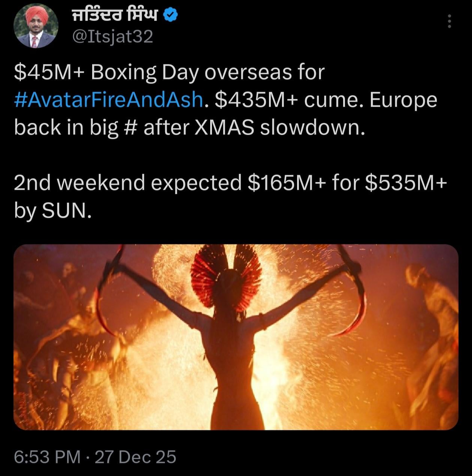Click the "$45M+ Boxing Day overseas" text line
This screenshot has width=472, height=476.
tap(169, 72)
